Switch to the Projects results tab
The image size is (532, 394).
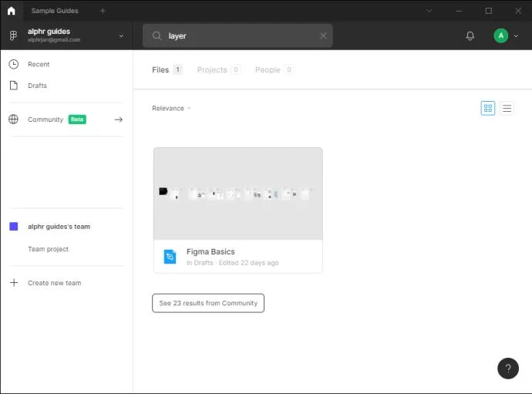pos(219,69)
